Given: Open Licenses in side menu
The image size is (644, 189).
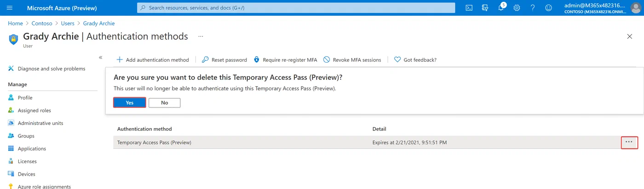Looking at the screenshot, I should point(22,161).
